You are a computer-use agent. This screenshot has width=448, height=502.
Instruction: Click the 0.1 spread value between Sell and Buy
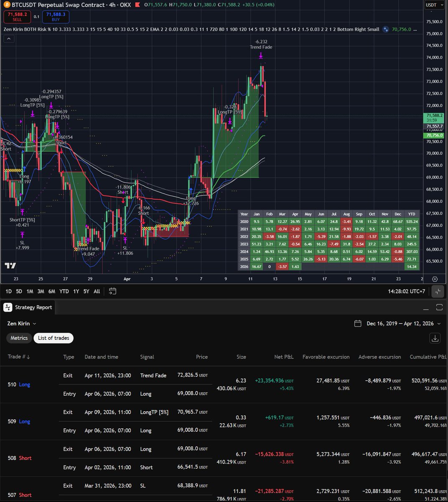coord(36,17)
